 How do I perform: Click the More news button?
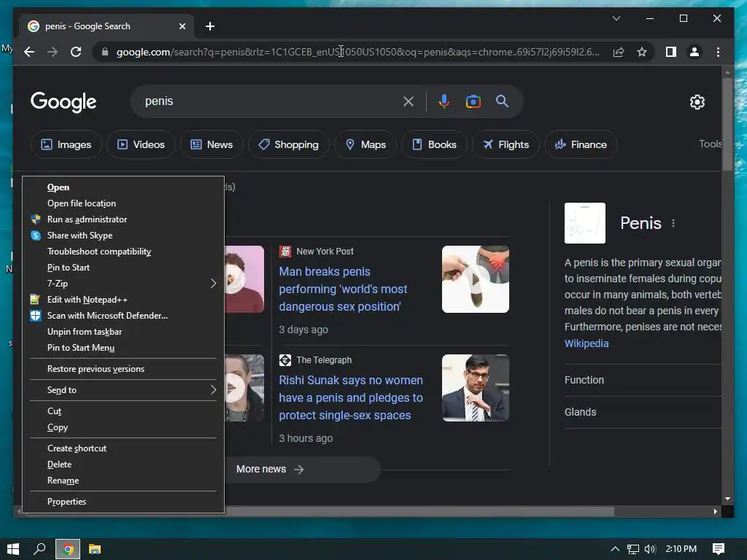[301, 470]
